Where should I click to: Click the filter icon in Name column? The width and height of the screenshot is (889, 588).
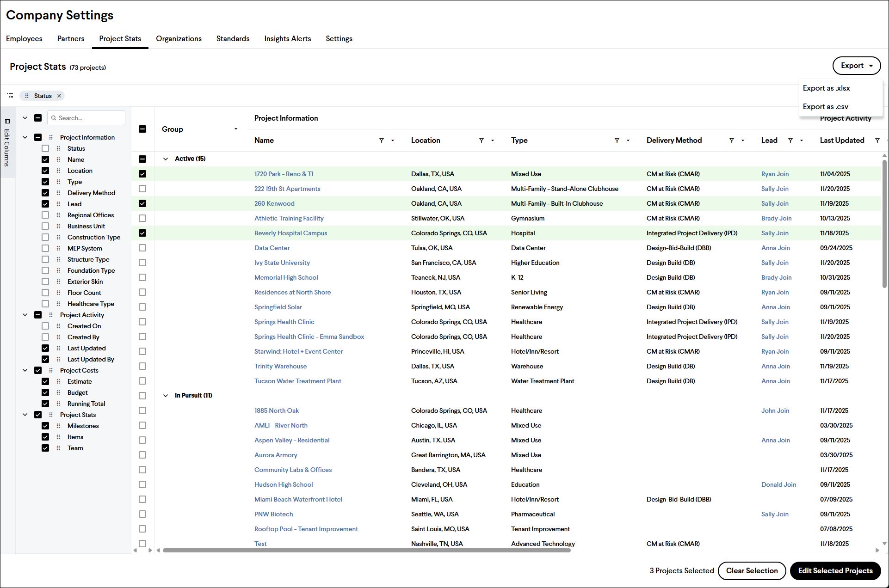coord(382,141)
